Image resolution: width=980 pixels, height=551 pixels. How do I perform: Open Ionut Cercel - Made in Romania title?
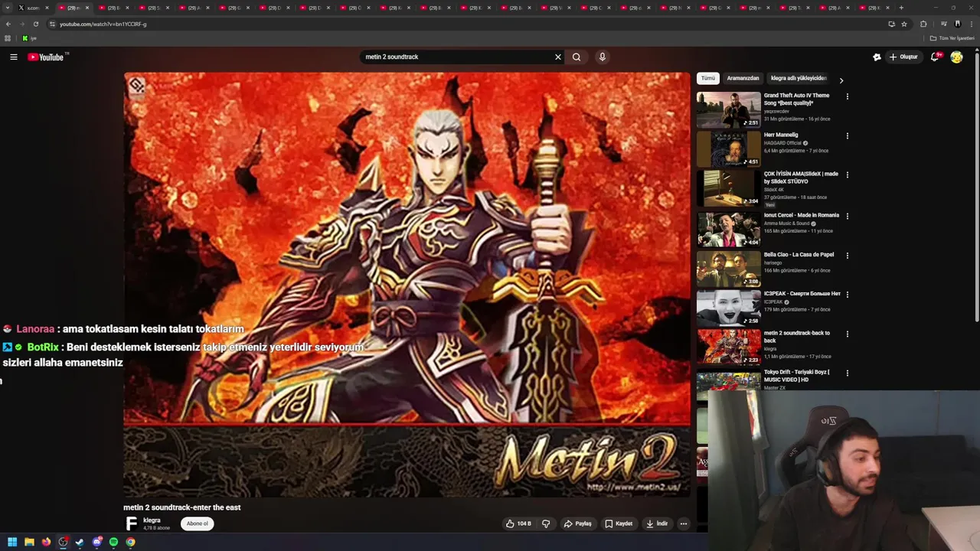802,215
